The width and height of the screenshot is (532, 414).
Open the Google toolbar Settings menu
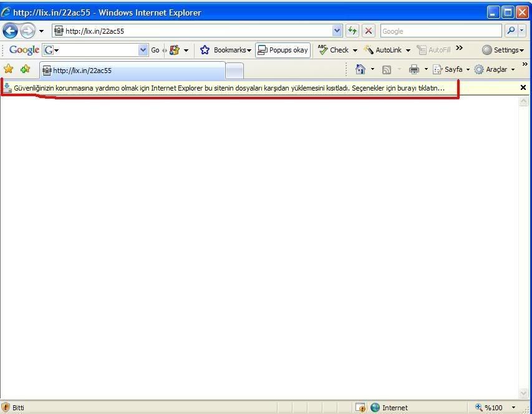pos(503,50)
